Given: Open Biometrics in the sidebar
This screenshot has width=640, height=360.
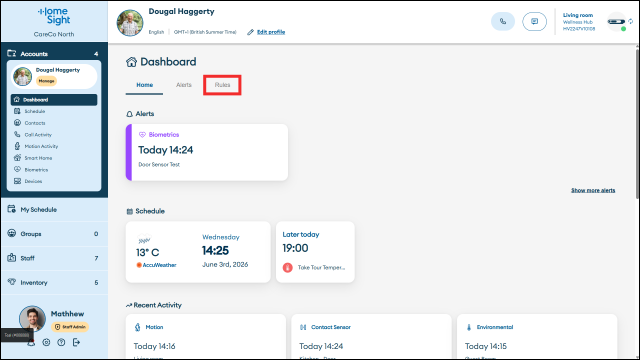Looking at the screenshot, I should 54,169.
